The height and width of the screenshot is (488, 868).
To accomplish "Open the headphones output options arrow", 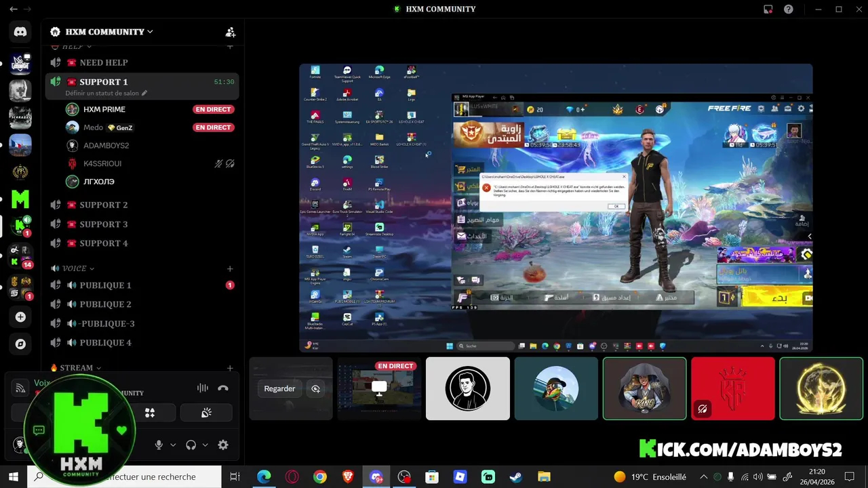I will pyautogui.click(x=205, y=445).
